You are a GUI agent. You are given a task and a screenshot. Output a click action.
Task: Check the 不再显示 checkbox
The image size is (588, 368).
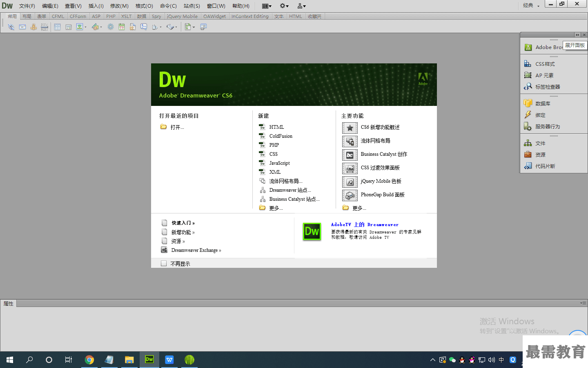tap(164, 263)
